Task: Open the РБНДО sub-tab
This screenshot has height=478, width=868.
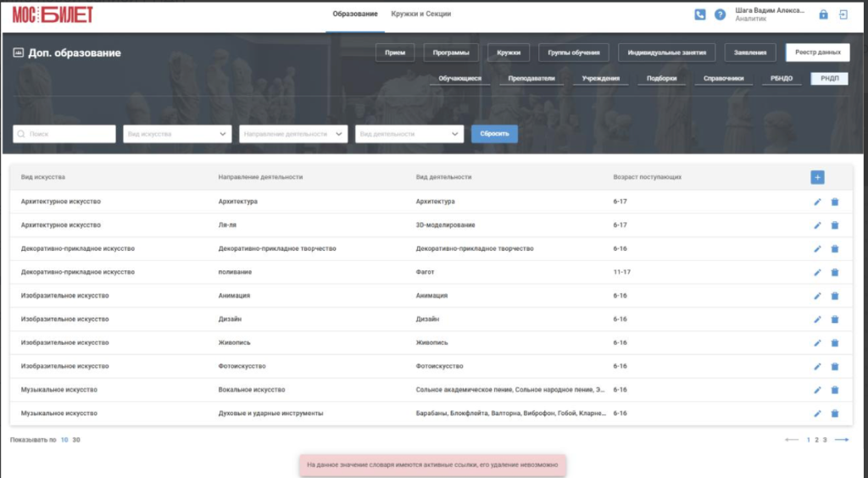Action: pos(781,79)
